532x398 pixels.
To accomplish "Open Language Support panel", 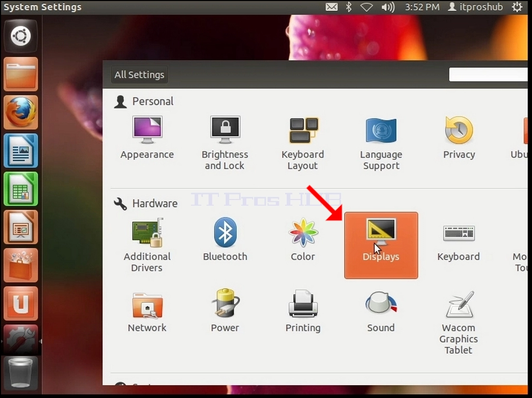I will pyautogui.click(x=381, y=143).
